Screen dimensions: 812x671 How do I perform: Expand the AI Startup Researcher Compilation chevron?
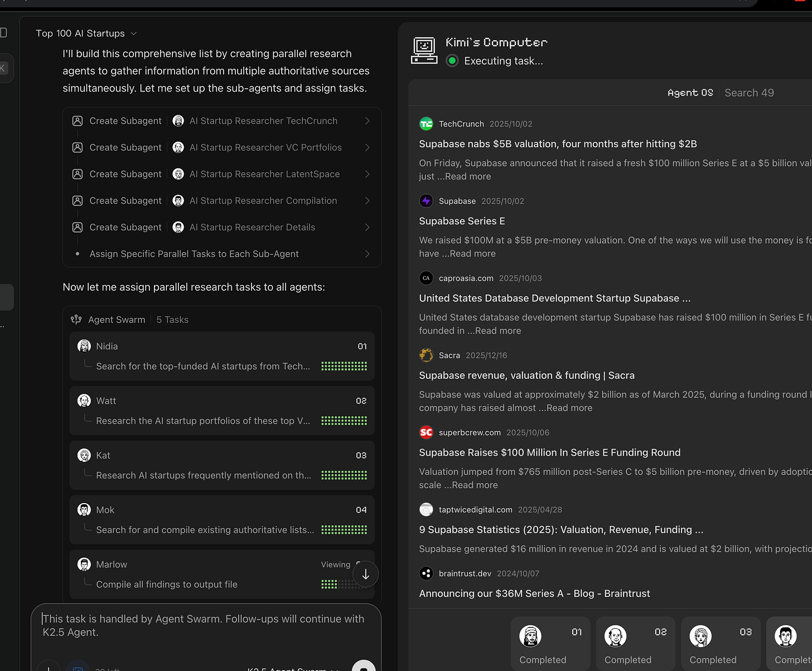tap(367, 201)
